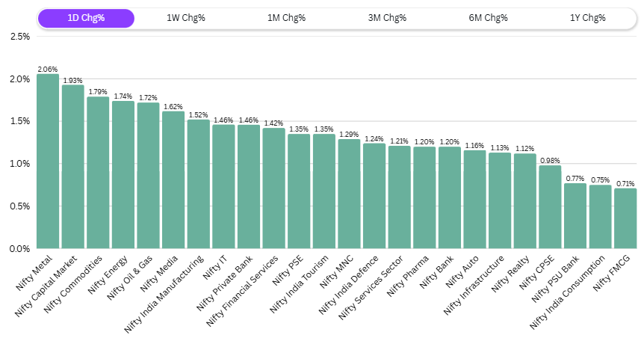Select the 1Y Chg% tab
This screenshot has height=344, width=644.
pos(587,18)
